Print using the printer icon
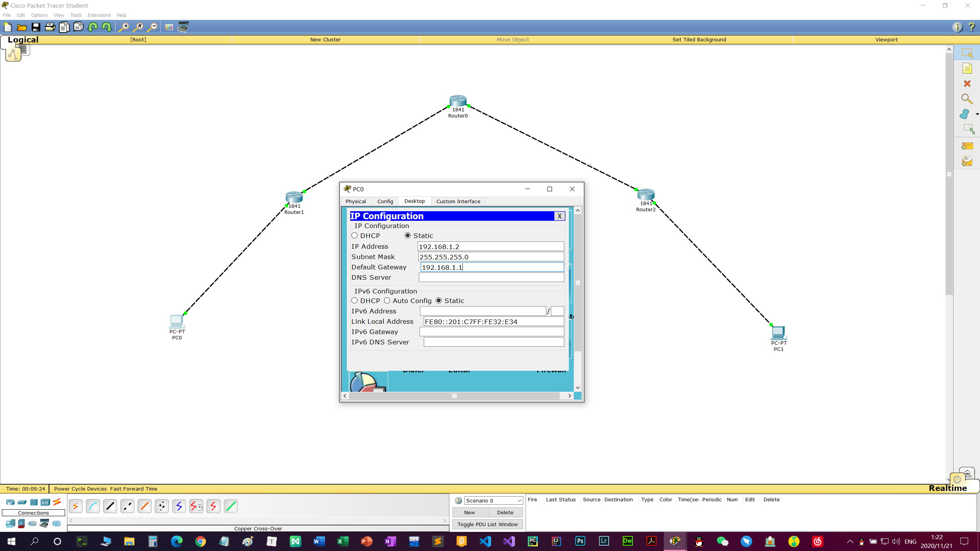The image size is (980, 551). (50, 27)
